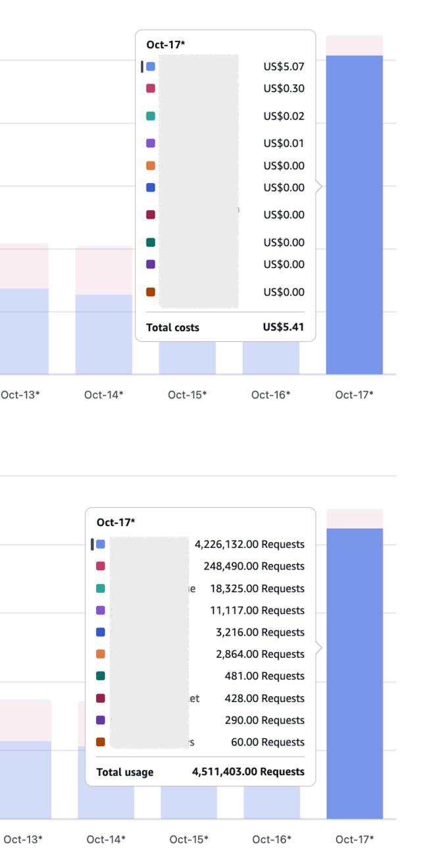Select the blue Oct-17 bar in usage chart
This screenshot has width=421, height=868.
click(355, 673)
